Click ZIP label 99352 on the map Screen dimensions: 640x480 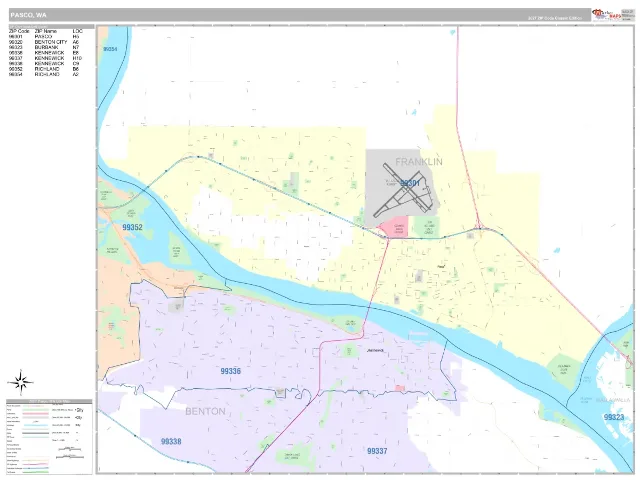[x=133, y=227]
